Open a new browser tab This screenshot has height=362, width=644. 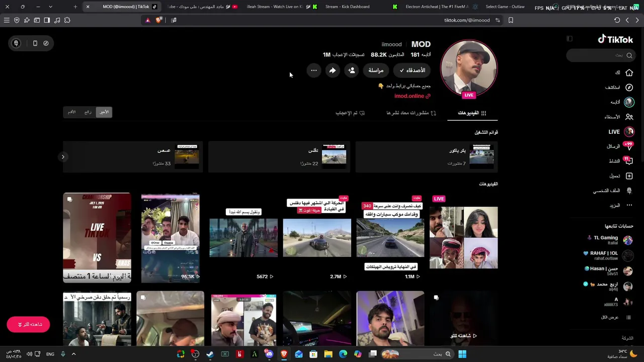[x=75, y=7]
